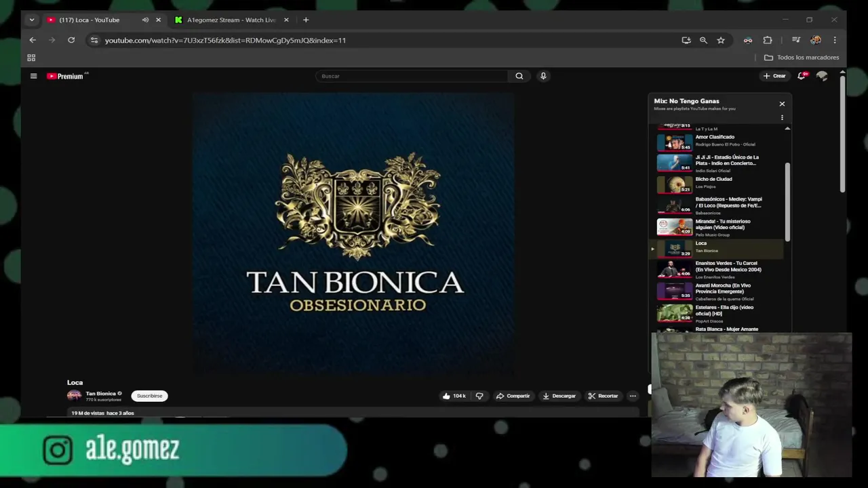Focus the Buscar search field
Viewport: 868px width, 488px height.
412,76
